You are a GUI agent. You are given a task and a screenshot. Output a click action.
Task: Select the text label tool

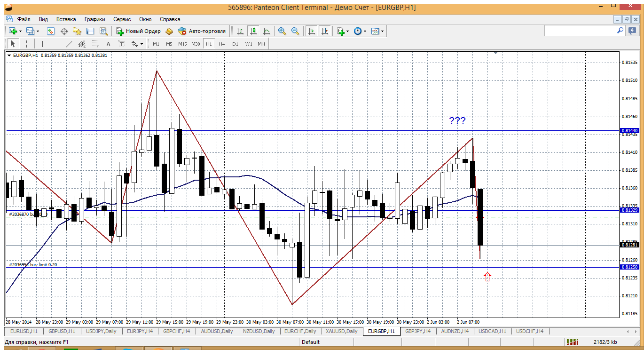pos(121,44)
